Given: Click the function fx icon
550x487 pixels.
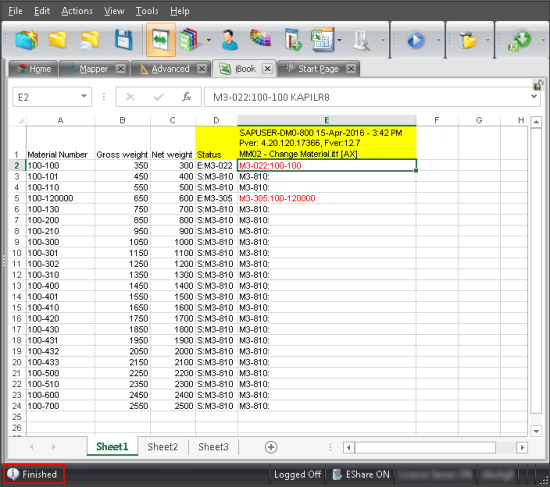Looking at the screenshot, I should [x=187, y=97].
